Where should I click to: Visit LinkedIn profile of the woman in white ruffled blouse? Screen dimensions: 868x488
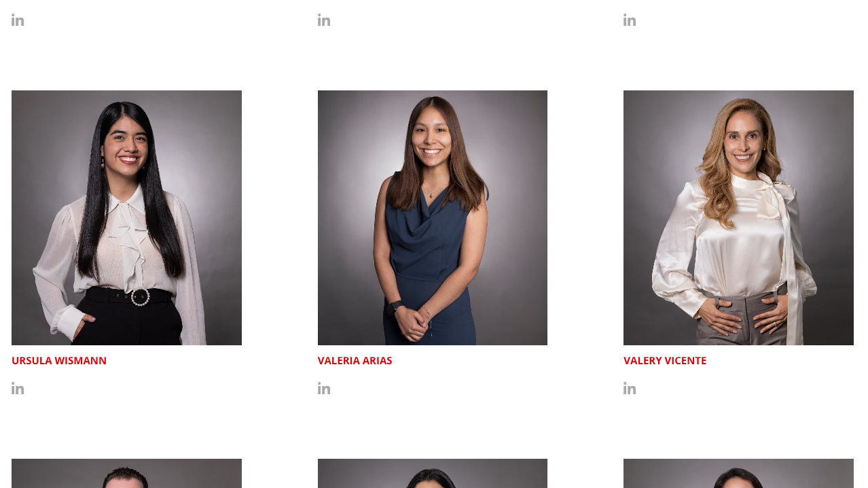coord(18,388)
